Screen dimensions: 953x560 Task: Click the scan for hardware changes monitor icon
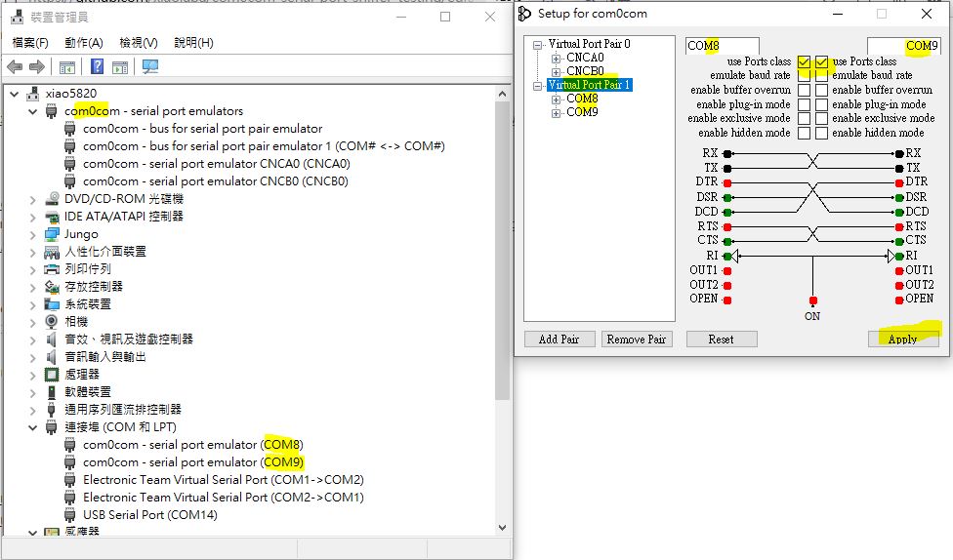click(x=150, y=66)
